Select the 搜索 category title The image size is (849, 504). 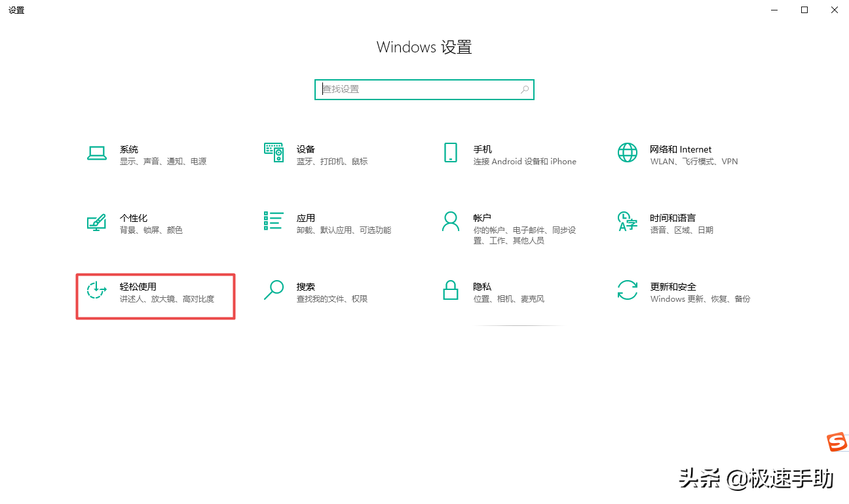click(306, 287)
